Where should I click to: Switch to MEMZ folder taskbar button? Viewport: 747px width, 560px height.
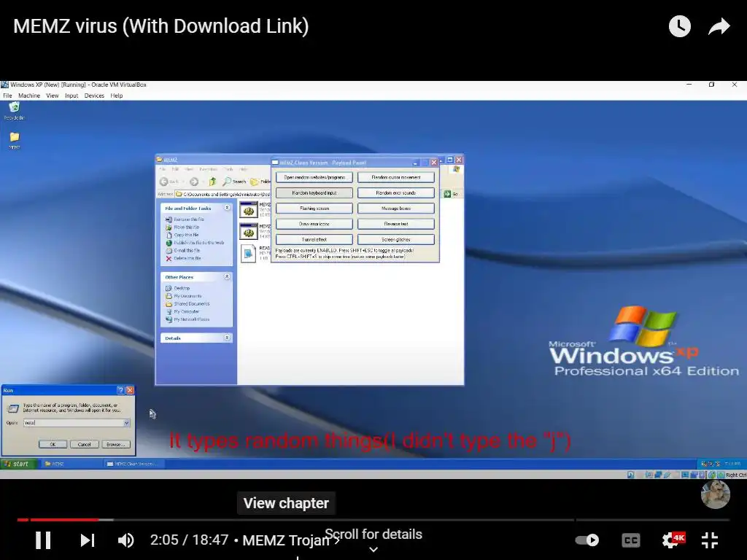tap(71, 463)
